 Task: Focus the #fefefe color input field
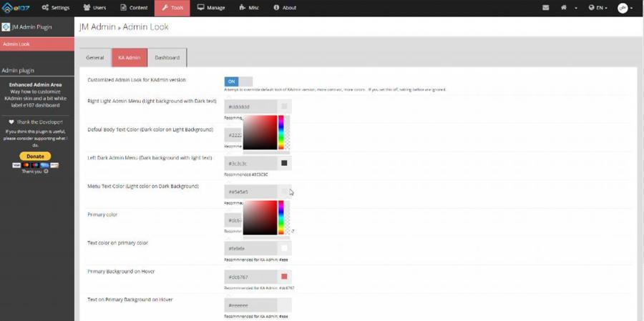tap(250, 248)
